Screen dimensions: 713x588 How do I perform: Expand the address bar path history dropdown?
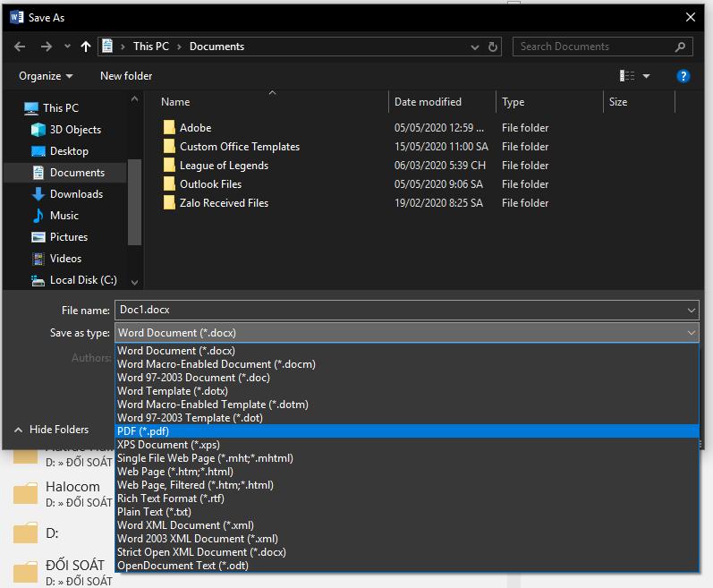coord(474,47)
